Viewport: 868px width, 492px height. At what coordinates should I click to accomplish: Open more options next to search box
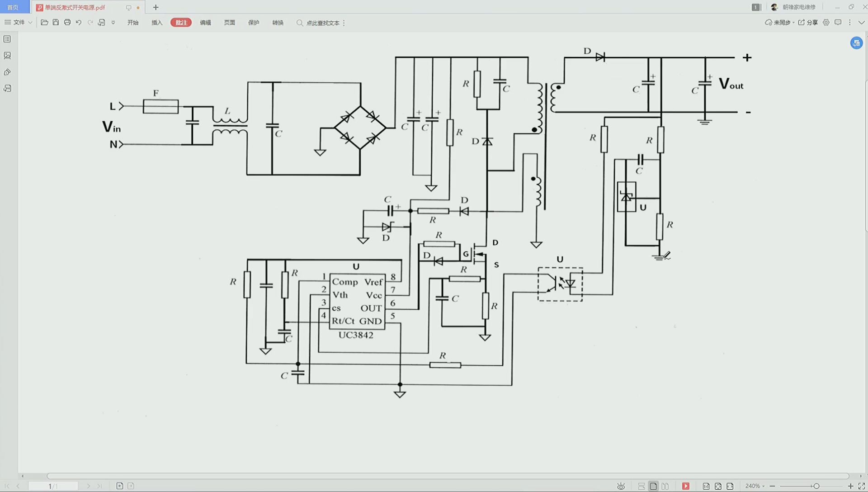click(x=344, y=23)
